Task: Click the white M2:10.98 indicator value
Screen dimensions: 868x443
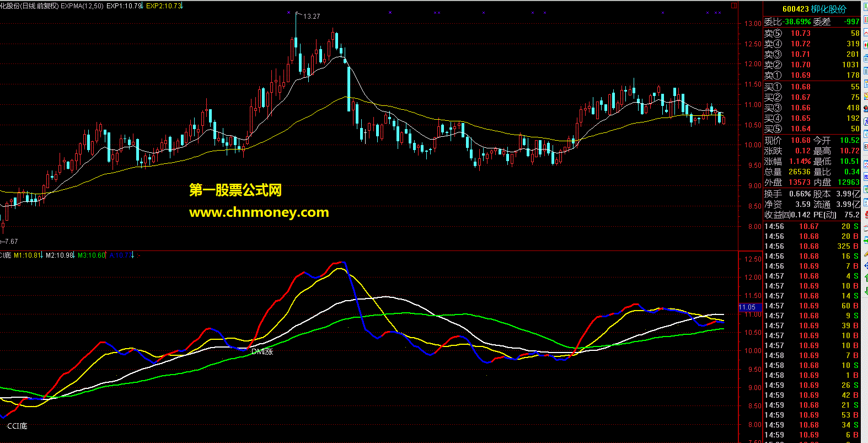Action: coord(60,255)
